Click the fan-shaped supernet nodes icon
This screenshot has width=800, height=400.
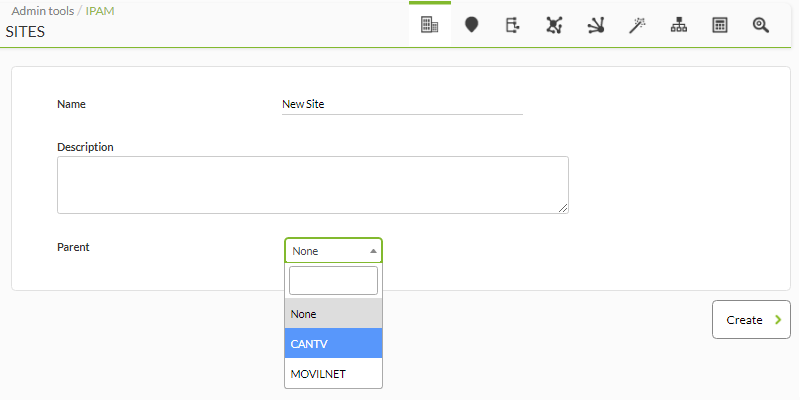(x=595, y=25)
